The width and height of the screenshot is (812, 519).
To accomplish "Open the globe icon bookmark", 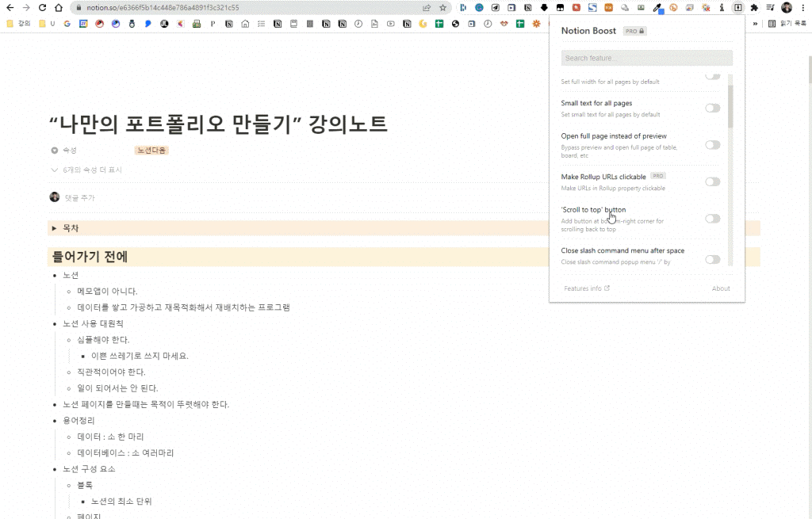I will [x=455, y=24].
